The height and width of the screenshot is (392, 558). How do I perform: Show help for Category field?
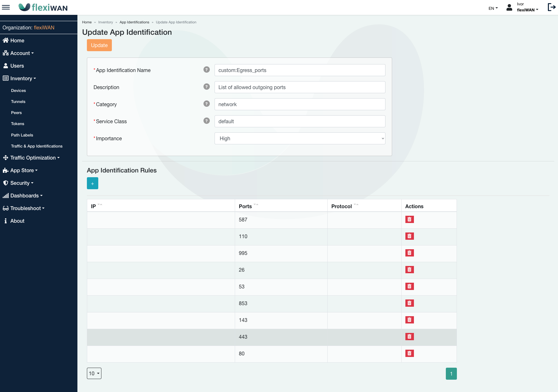(207, 104)
